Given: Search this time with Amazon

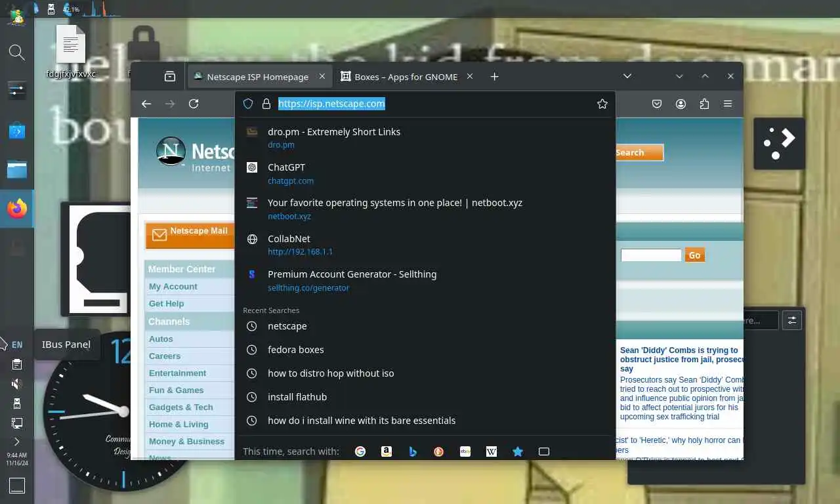Looking at the screenshot, I should pos(387,451).
